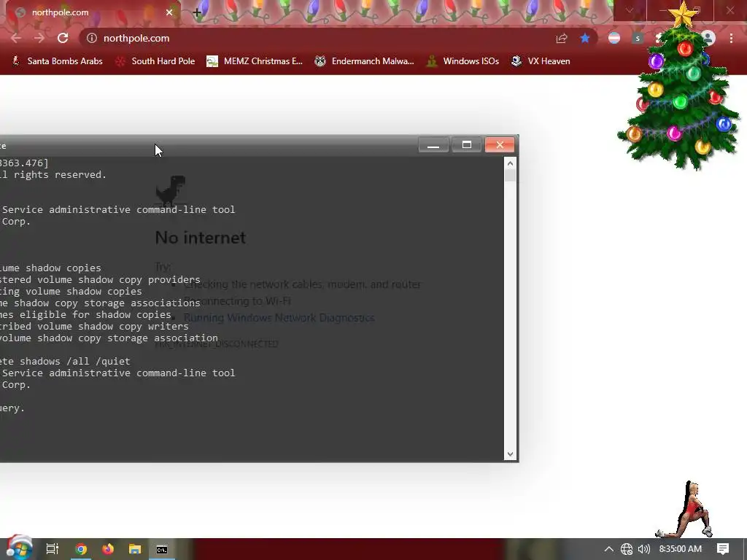Screen dimensions: 747x560
Task: Open the network status tray icon
Action: coord(627,549)
